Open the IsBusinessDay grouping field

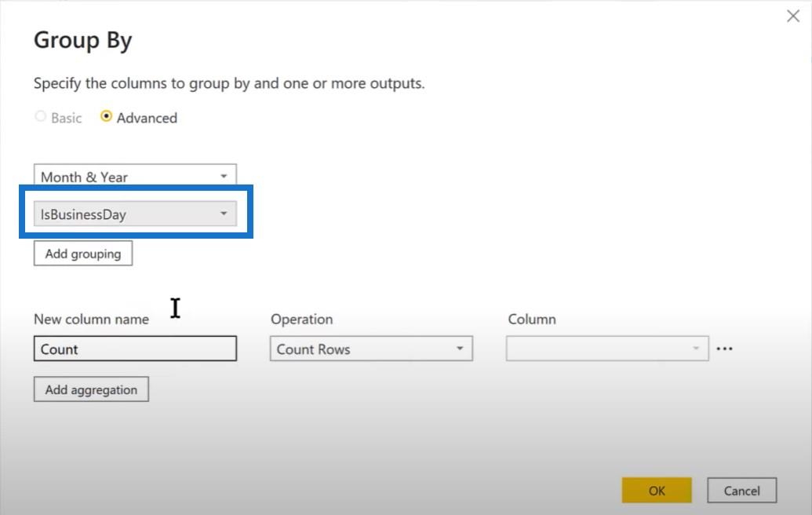(135, 214)
